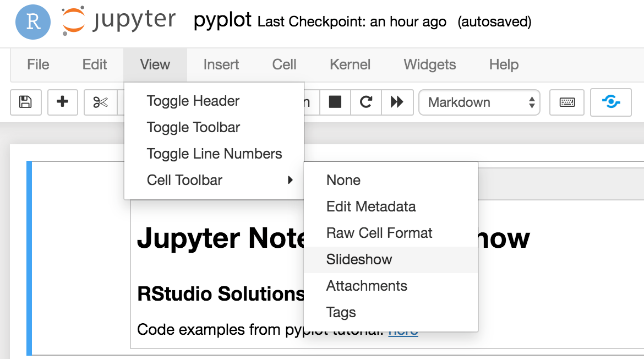Click the notebook title 'pyplot' to rename
Screen dimensions: 644x359
(222, 22)
